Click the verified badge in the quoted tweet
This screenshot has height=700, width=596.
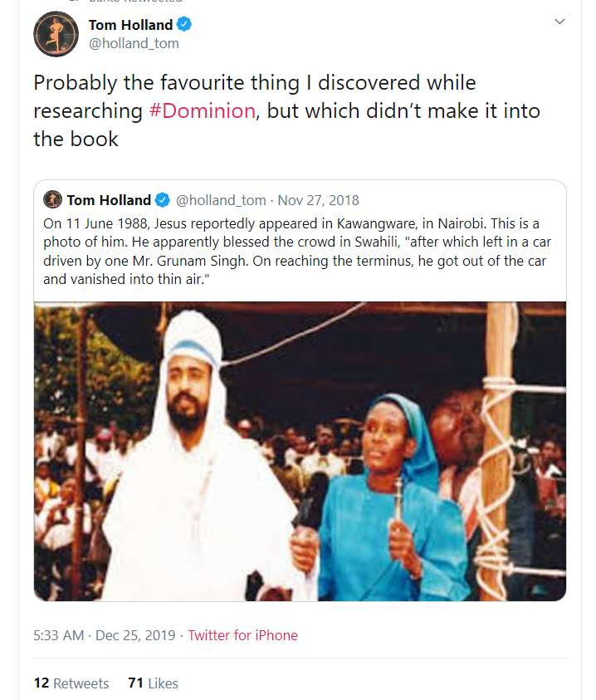pyautogui.click(x=163, y=200)
